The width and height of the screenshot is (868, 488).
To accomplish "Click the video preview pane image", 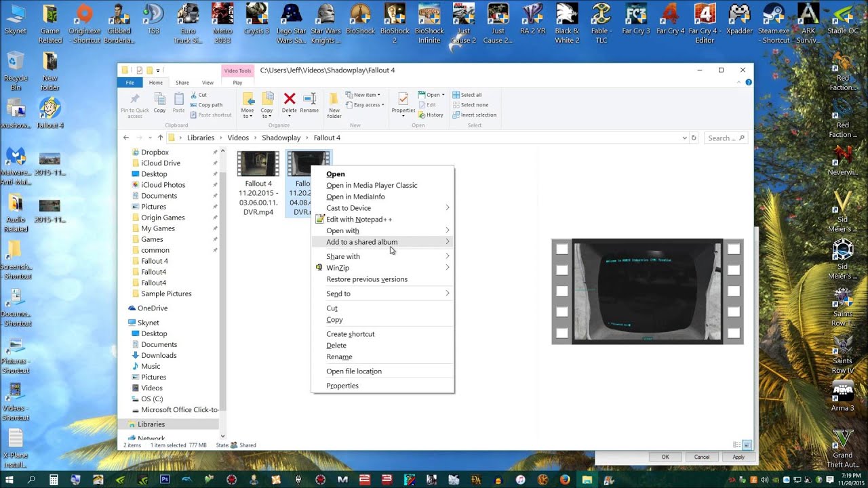I will (648, 291).
